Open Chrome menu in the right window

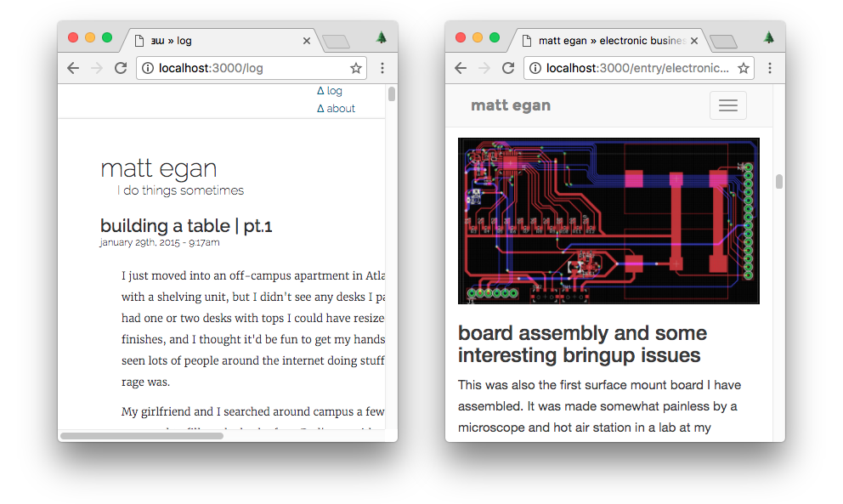770,68
